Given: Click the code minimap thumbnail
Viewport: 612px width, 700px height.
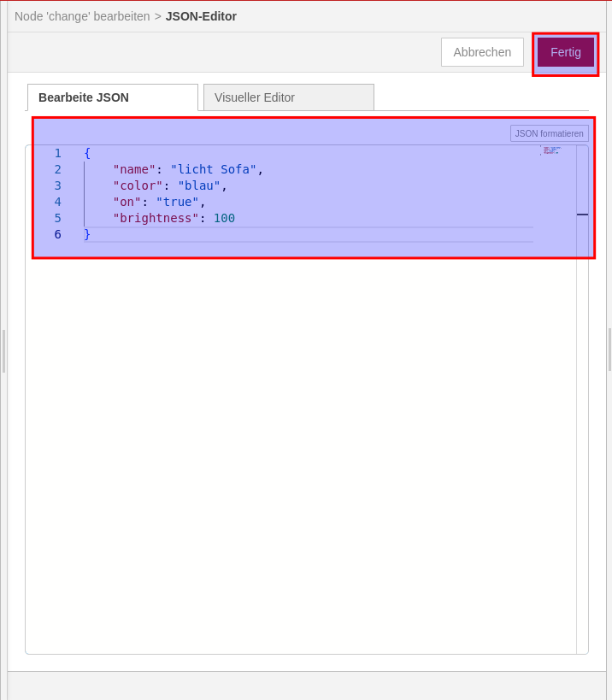Looking at the screenshot, I should 550,150.
